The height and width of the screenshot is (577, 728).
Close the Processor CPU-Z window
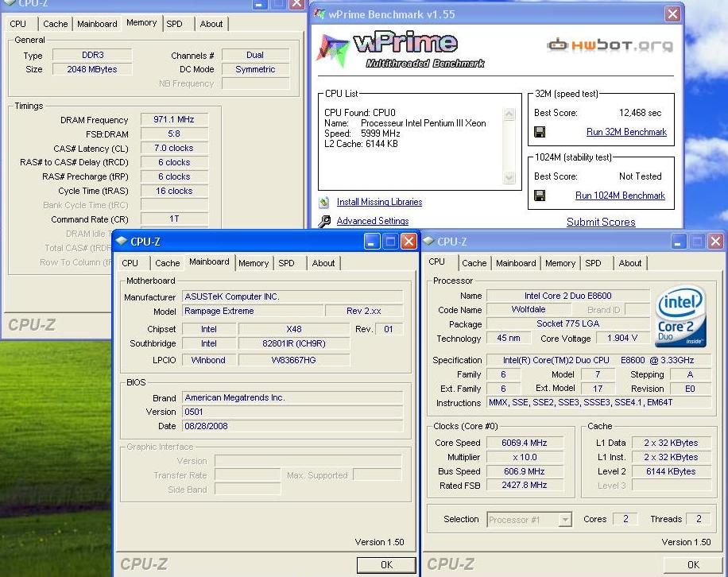click(x=715, y=242)
